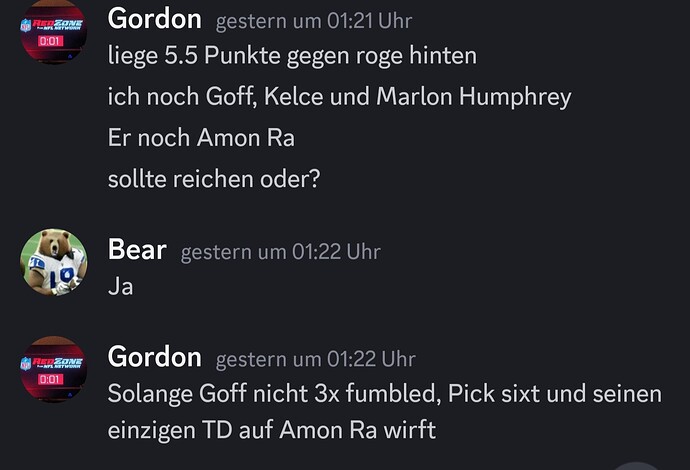Click the partially visible round button at the bottom right corner

(636, 466)
